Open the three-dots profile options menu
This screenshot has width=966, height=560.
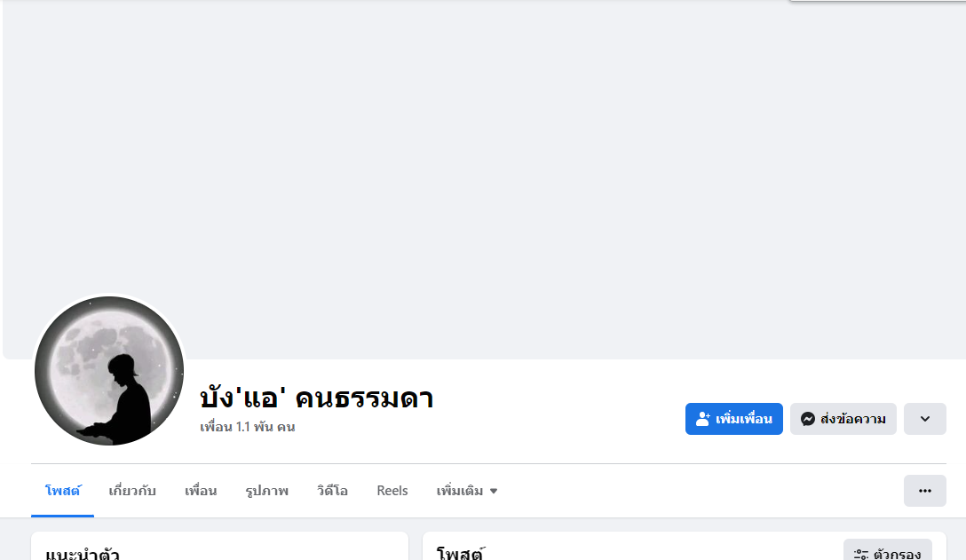click(925, 491)
